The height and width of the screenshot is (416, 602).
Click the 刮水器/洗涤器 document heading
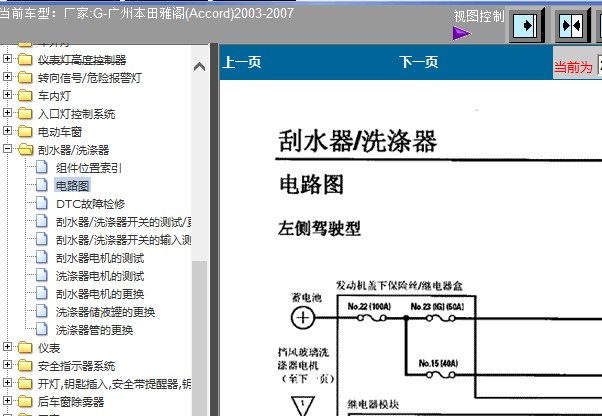pos(357,140)
